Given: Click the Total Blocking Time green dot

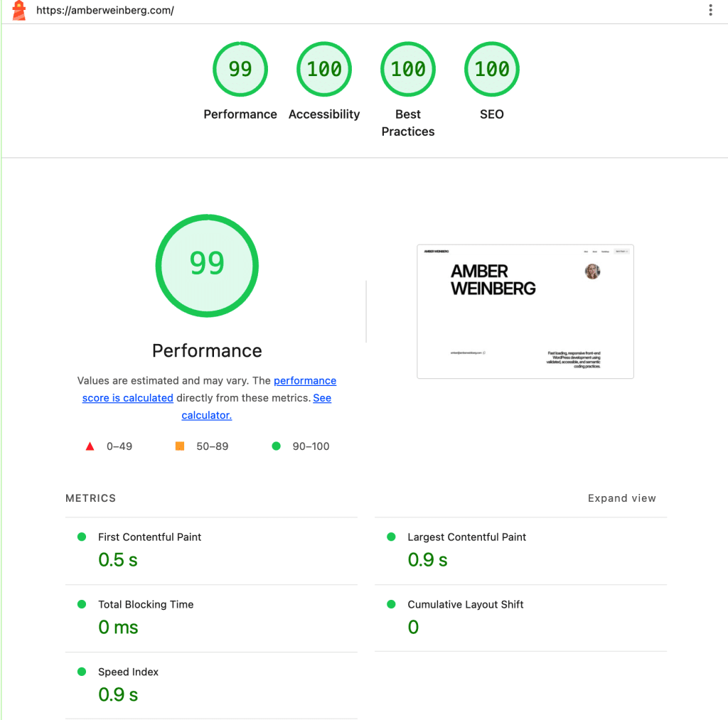Looking at the screenshot, I should click(x=82, y=604).
